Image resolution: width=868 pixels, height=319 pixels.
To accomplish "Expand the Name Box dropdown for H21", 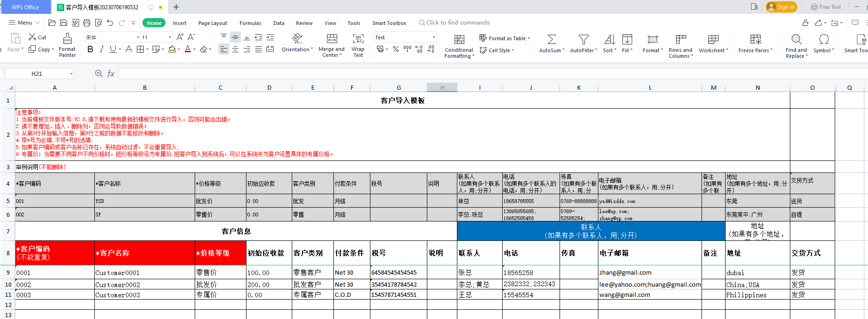I will [x=71, y=74].
